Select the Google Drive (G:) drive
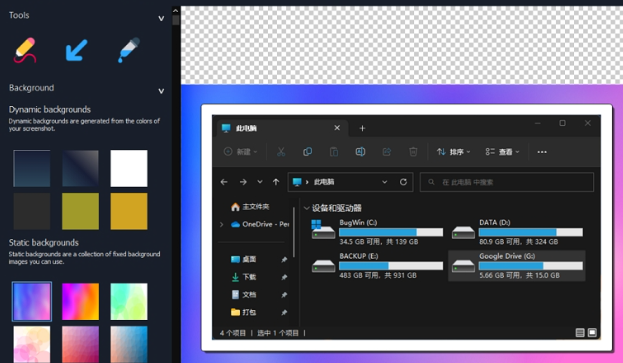 click(x=517, y=266)
